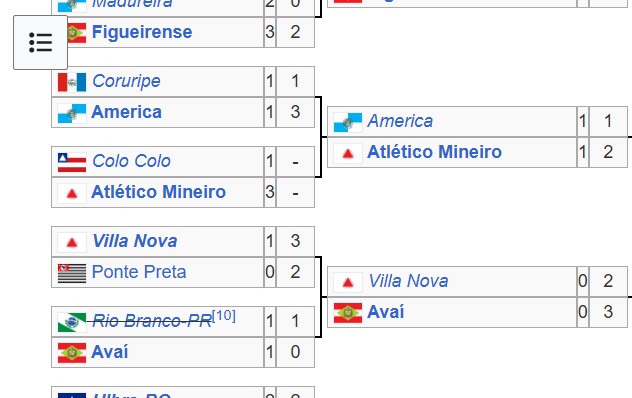This screenshot has width=632, height=398.
Task: Click the São Paulo flag beside Ponte Preta
Action: 72,273
